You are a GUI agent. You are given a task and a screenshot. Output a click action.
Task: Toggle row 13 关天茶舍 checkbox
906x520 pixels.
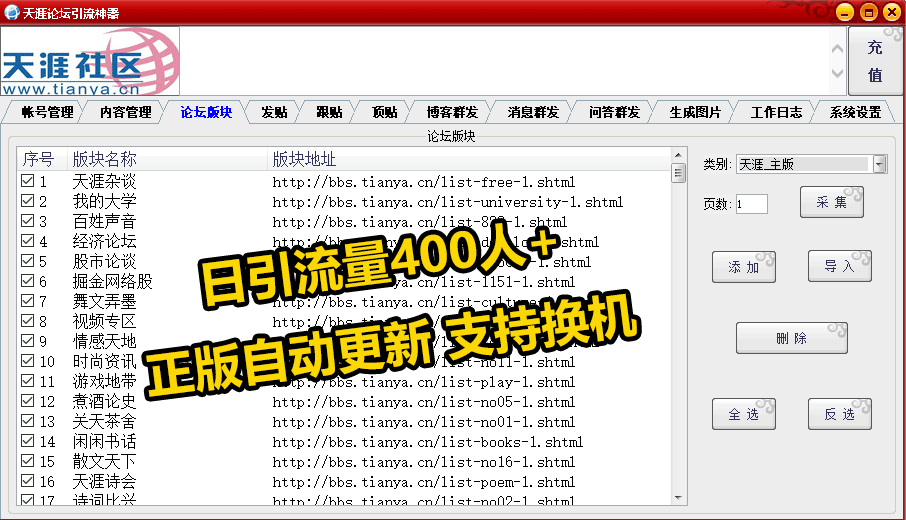pyautogui.click(x=27, y=421)
